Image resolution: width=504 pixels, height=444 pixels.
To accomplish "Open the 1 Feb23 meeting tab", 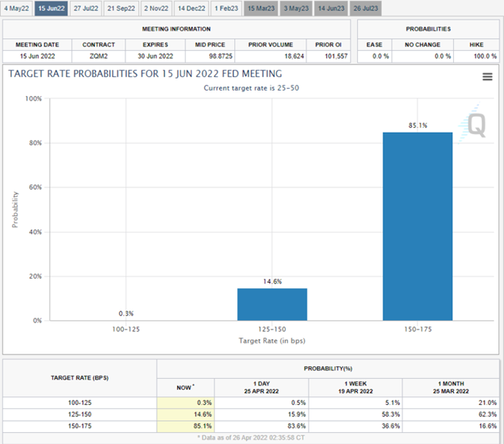I will [x=226, y=8].
